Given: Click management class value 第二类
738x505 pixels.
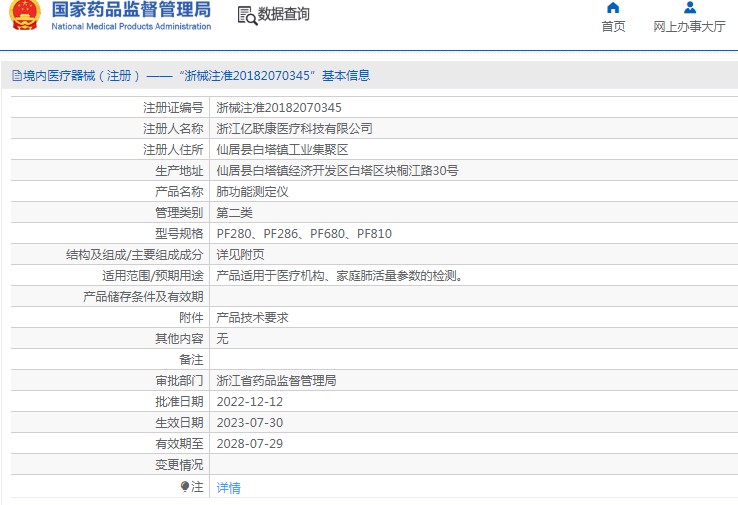Looking at the screenshot, I should pos(234,213).
